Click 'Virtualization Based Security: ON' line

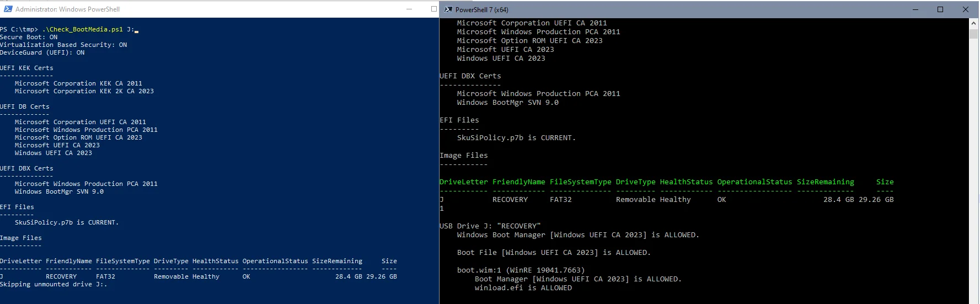point(63,45)
